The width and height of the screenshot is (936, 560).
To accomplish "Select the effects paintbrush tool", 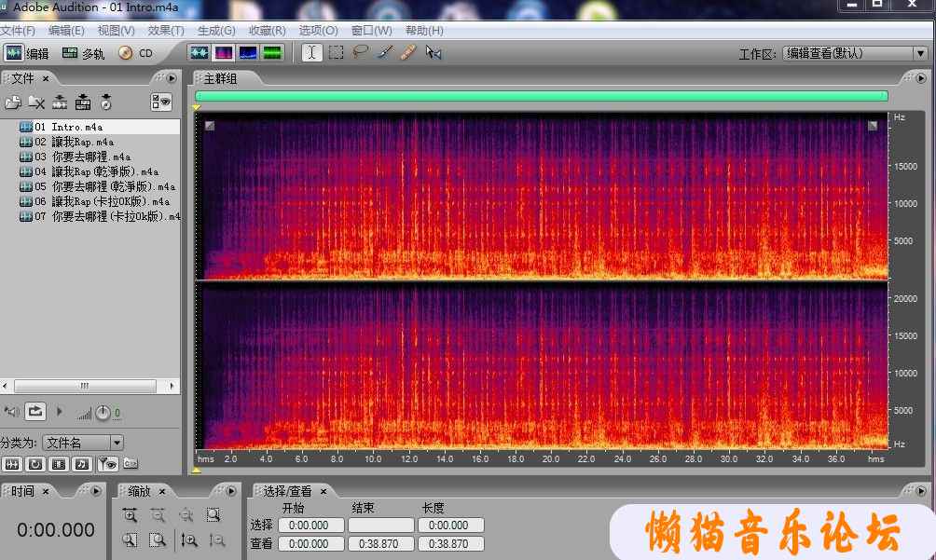I will click(x=384, y=52).
